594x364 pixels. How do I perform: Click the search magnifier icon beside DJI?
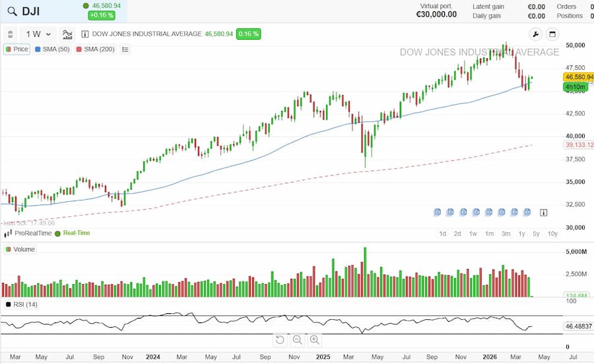pyautogui.click(x=12, y=11)
